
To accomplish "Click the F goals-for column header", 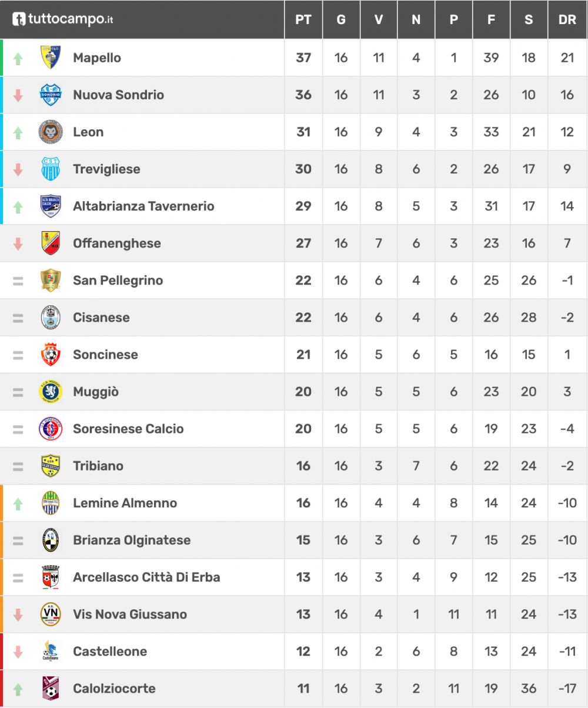I will click(x=491, y=19).
